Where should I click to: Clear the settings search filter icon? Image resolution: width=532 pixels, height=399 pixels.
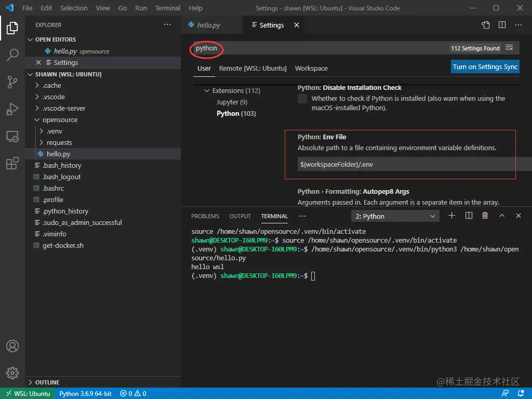(509, 48)
